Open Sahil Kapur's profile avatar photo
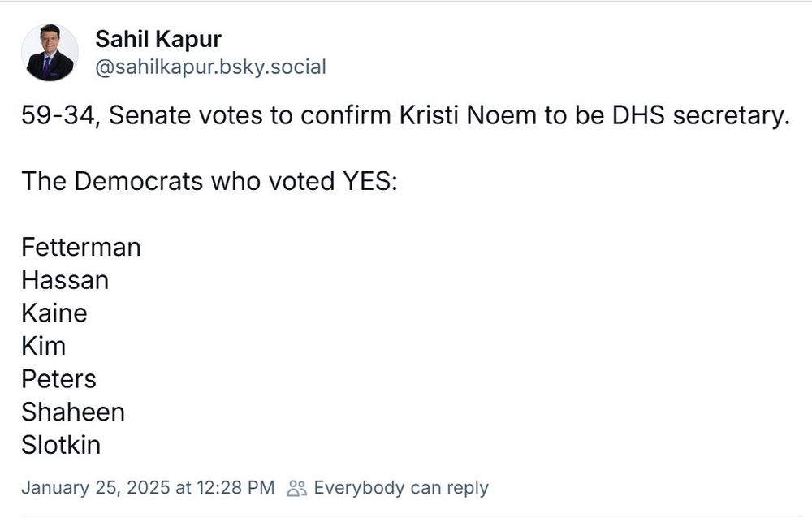 pos(50,52)
